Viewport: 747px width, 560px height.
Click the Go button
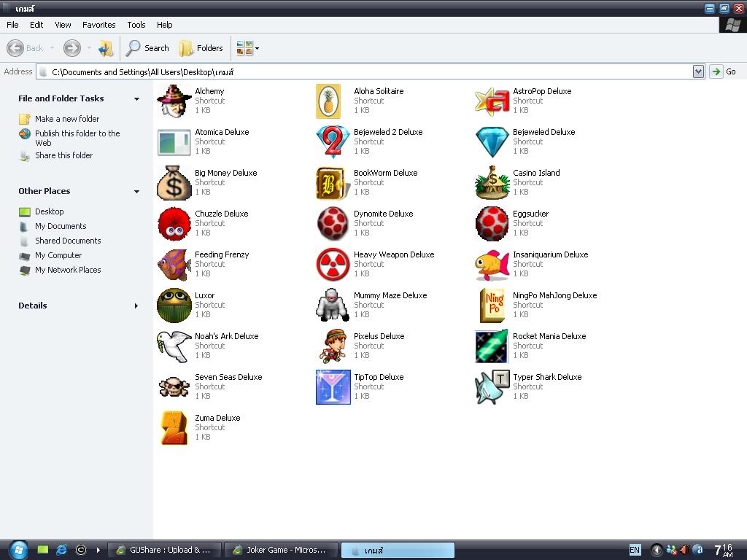pos(723,71)
